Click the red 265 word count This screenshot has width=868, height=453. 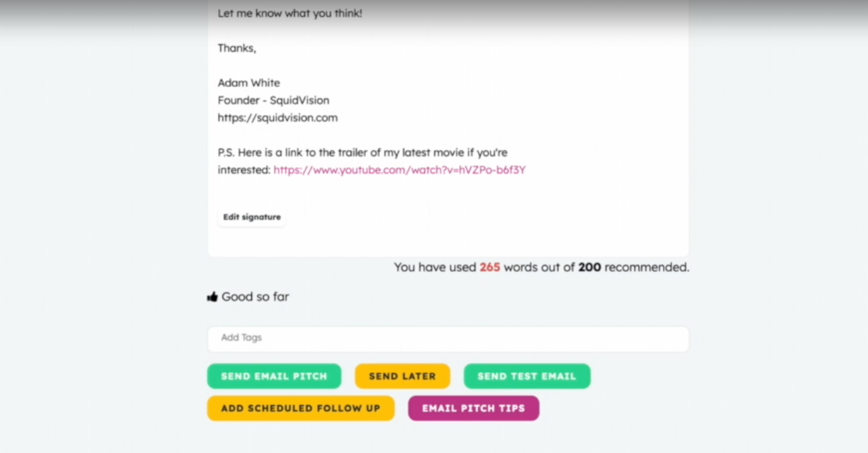click(490, 267)
